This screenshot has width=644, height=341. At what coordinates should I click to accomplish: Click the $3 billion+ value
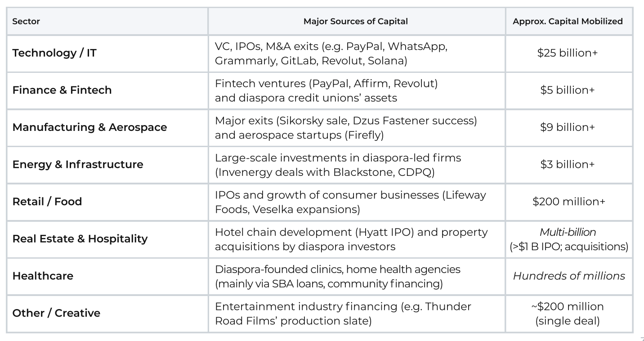[x=568, y=165]
